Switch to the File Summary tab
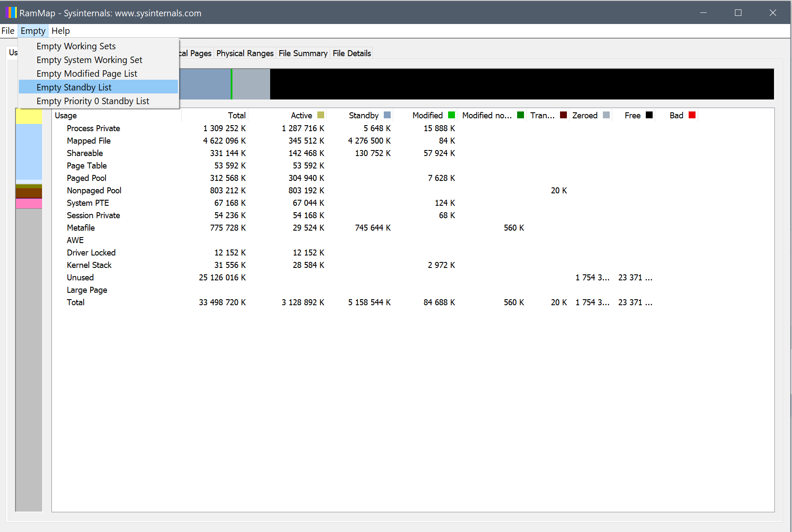The height and width of the screenshot is (532, 792). pos(303,53)
